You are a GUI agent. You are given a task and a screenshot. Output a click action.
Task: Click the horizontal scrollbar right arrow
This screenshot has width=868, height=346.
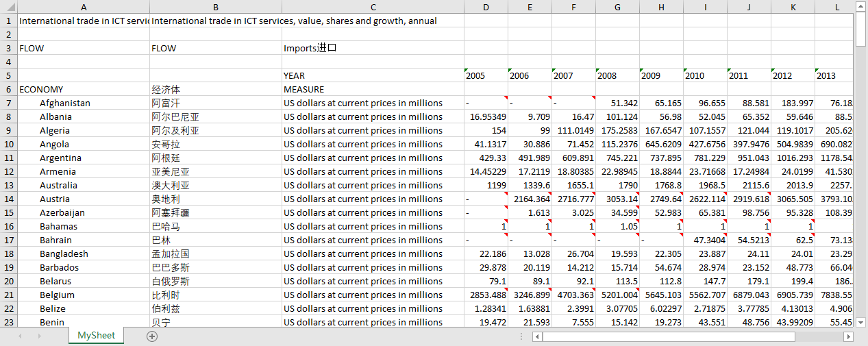[848, 336]
